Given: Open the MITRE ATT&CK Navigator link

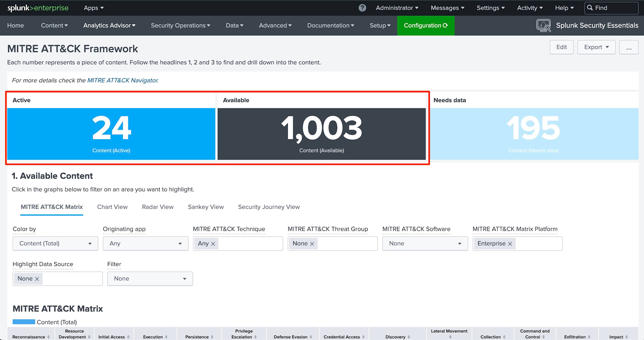Looking at the screenshot, I should point(123,80).
